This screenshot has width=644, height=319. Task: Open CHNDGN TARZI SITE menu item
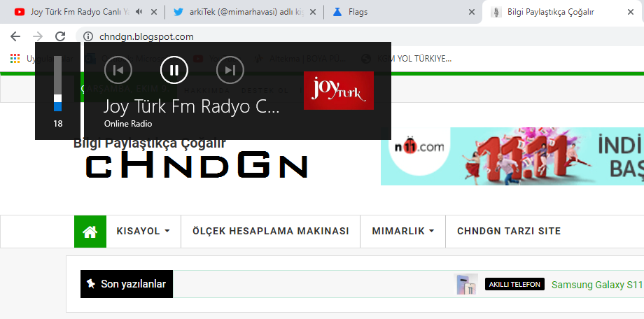point(509,231)
